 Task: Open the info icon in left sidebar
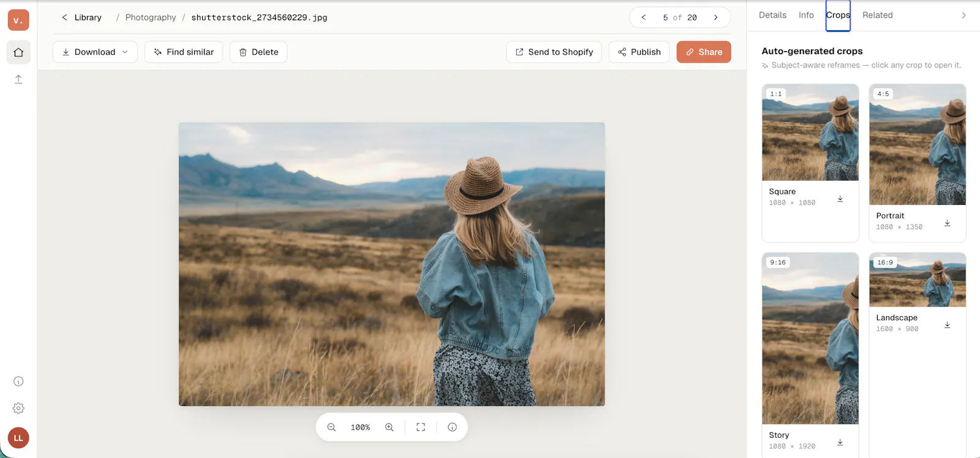click(18, 381)
